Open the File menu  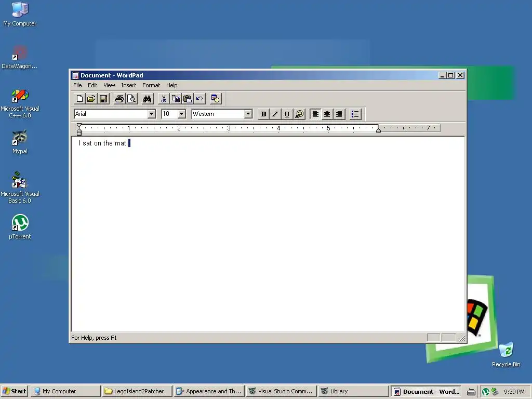[78, 85]
